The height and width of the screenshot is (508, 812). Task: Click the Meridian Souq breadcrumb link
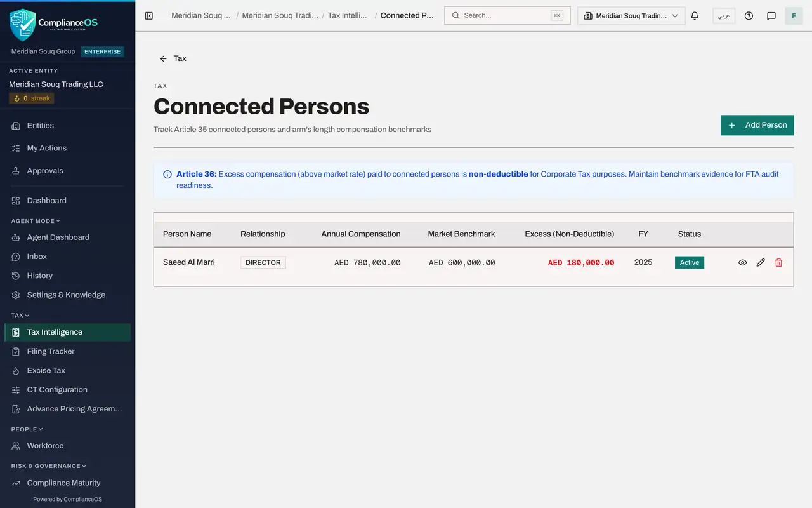pyautogui.click(x=201, y=16)
